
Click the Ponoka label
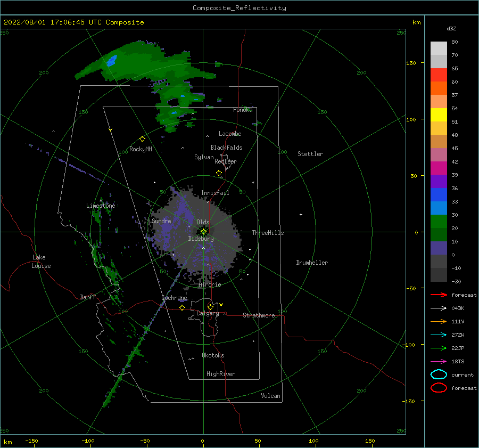click(x=243, y=110)
